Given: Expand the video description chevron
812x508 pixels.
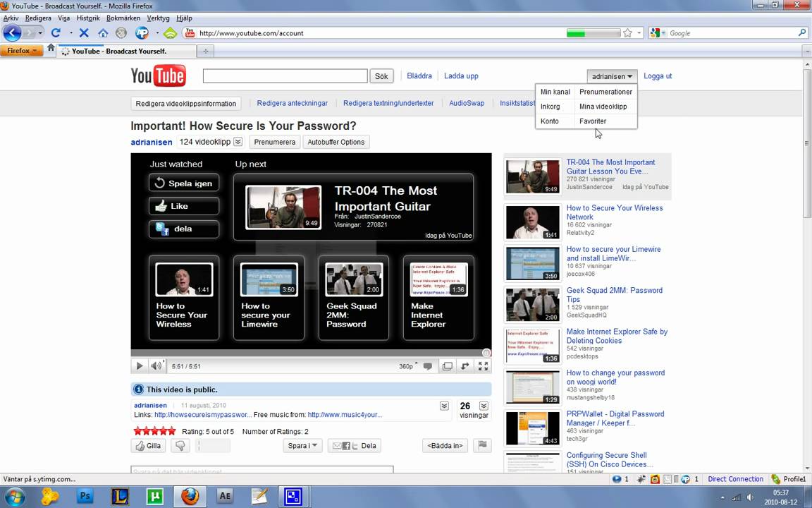Looking at the screenshot, I should click(x=444, y=406).
